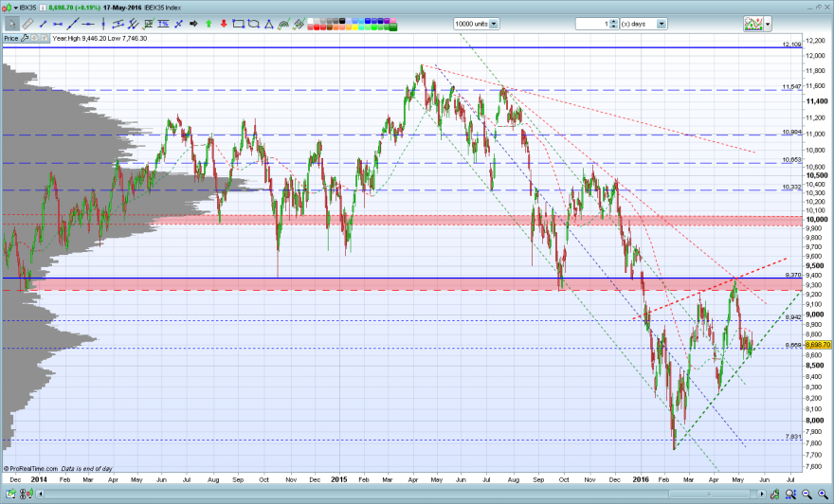This screenshot has height=504, width=834.
Task: Select the Fibonacci retracement tool
Action: pos(149,24)
